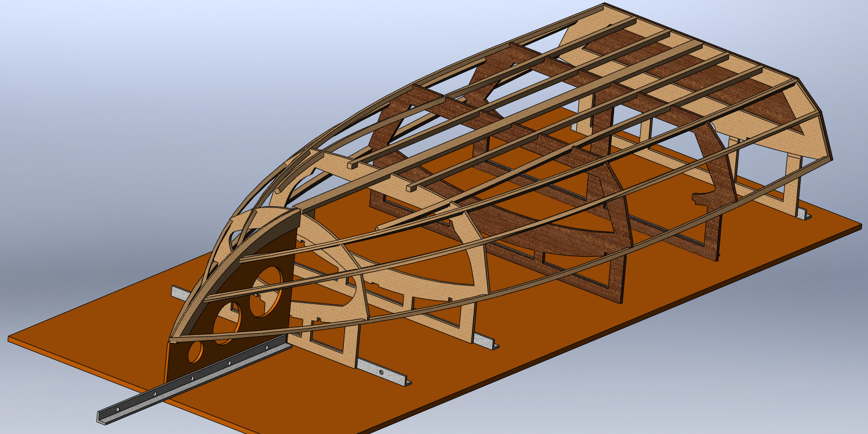Image resolution: width=868 pixels, height=434 pixels.
Task: Select the hook-shaped notch on rear dark frame
Action: (704, 199)
